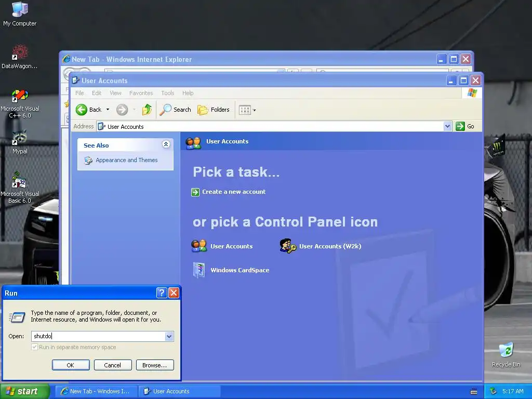
Task: Expand Back button history arrow
Action: (108, 110)
